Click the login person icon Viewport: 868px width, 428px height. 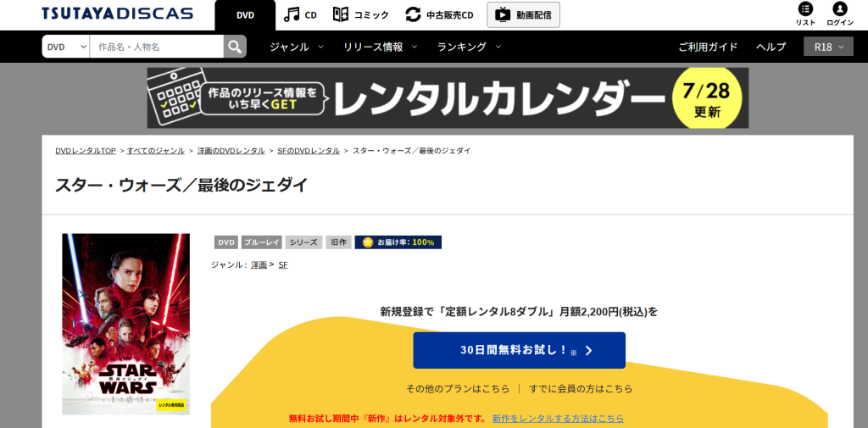click(x=840, y=8)
